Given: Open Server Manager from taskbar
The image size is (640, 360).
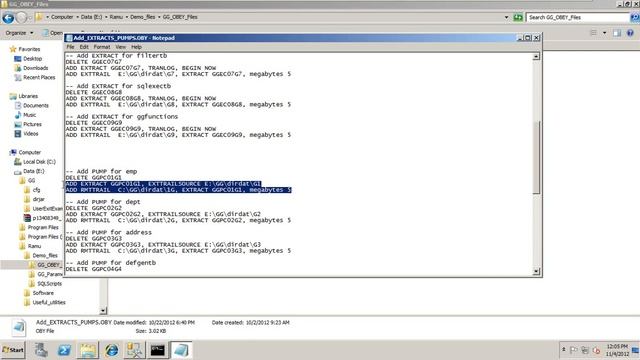Looking at the screenshot, I should pyautogui.click(x=41, y=350).
